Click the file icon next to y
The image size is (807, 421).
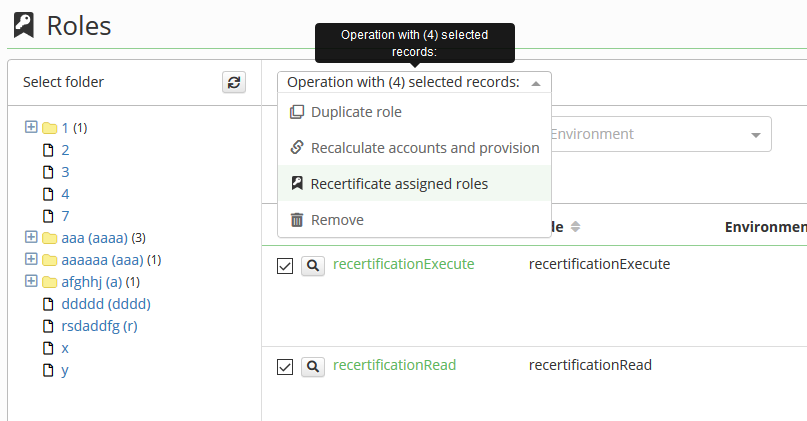coord(48,371)
